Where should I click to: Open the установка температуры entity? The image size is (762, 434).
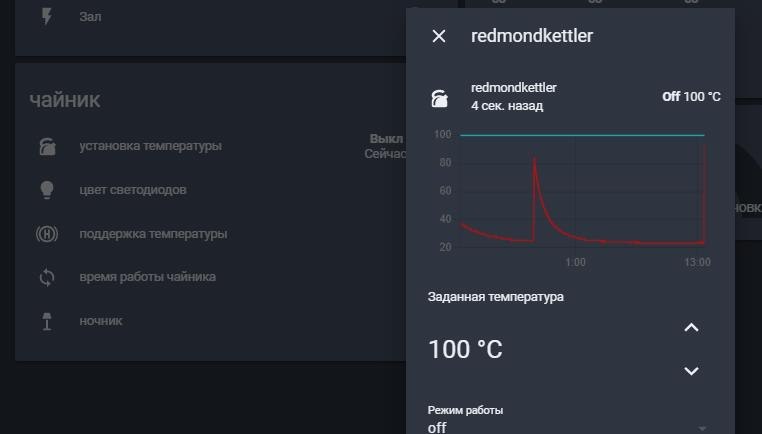coord(151,146)
